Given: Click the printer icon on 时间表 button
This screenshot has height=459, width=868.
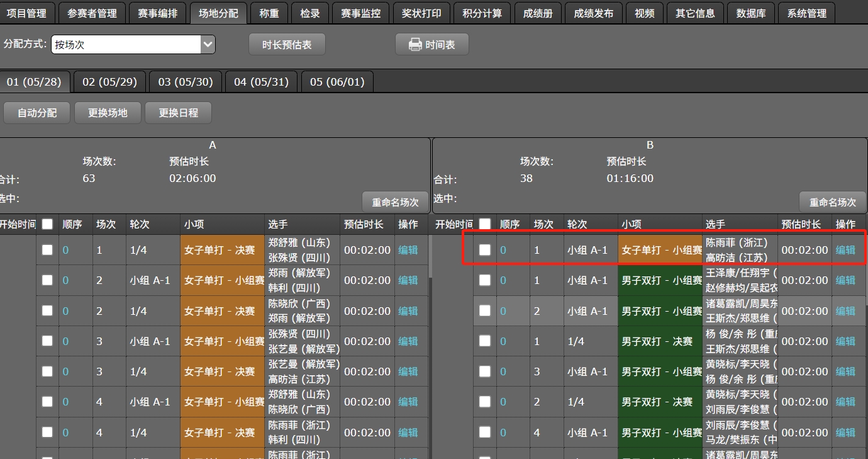Looking at the screenshot, I should pyautogui.click(x=415, y=45).
